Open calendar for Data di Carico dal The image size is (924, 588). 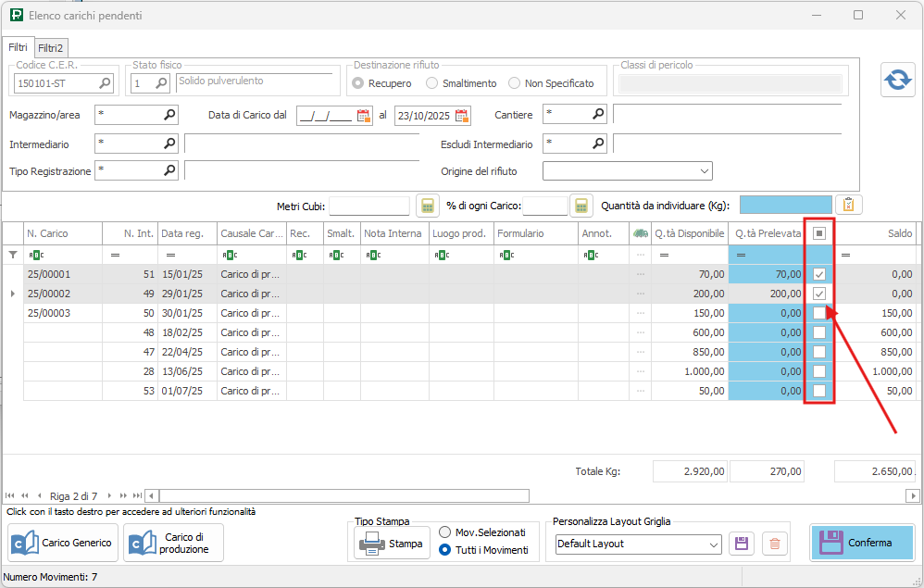pos(363,116)
